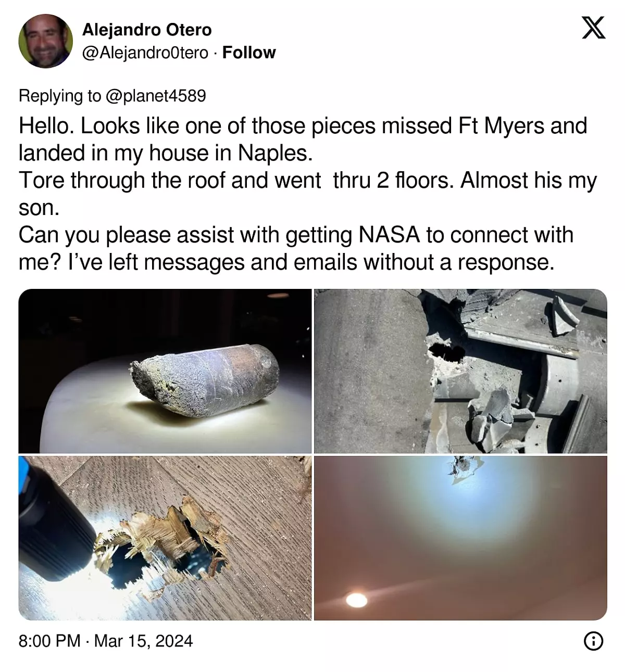Open the damaged roof hole photo
This screenshot has height=672, width=625.
tap(460, 371)
